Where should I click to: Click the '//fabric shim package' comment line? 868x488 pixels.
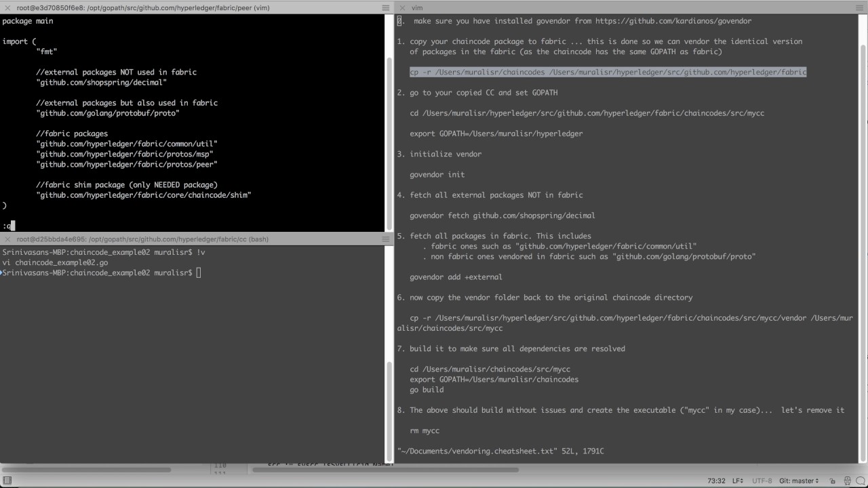[x=127, y=185]
